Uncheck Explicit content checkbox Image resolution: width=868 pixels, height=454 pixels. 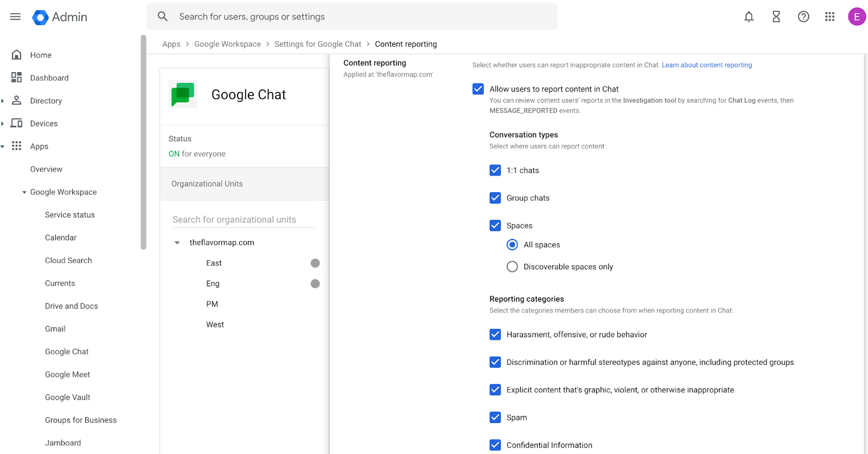point(495,390)
